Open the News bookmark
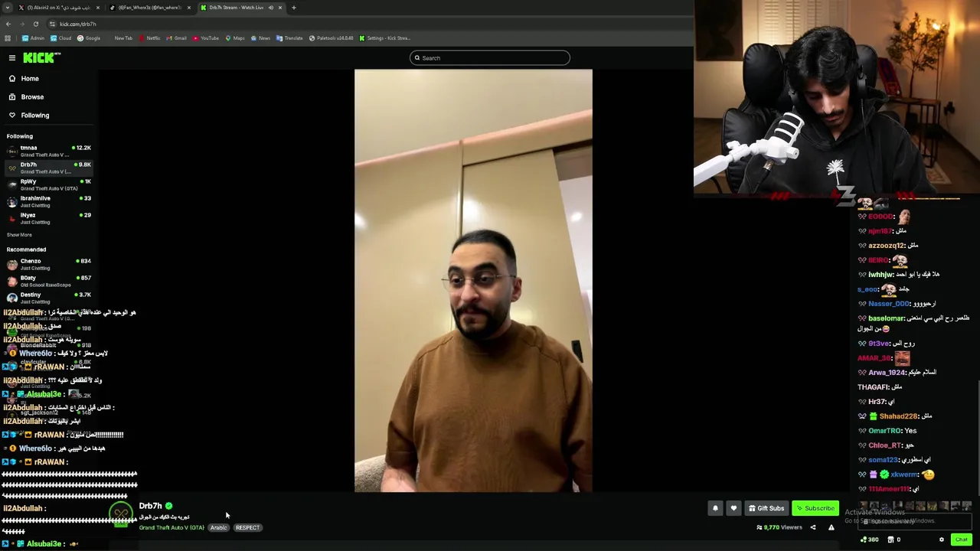 [x=260, y=38]
